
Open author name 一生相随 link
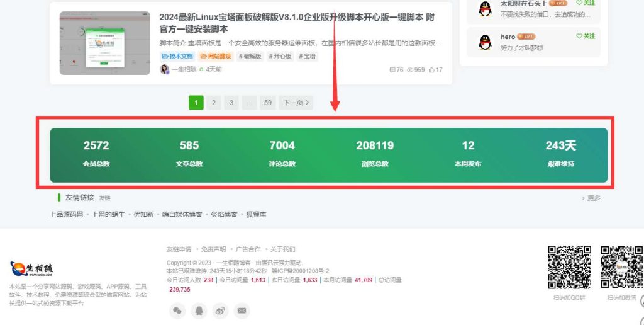184,69
